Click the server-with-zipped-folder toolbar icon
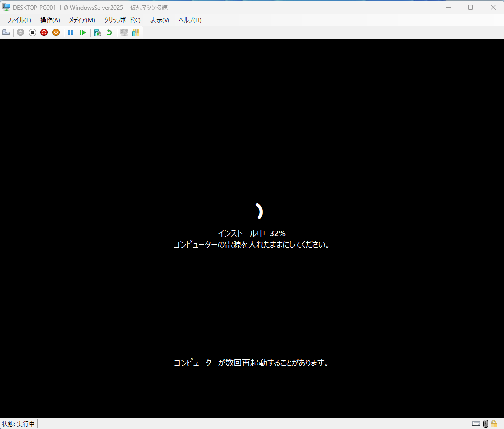This screenshot has width=504, height=429. click(x=135, y=33)
